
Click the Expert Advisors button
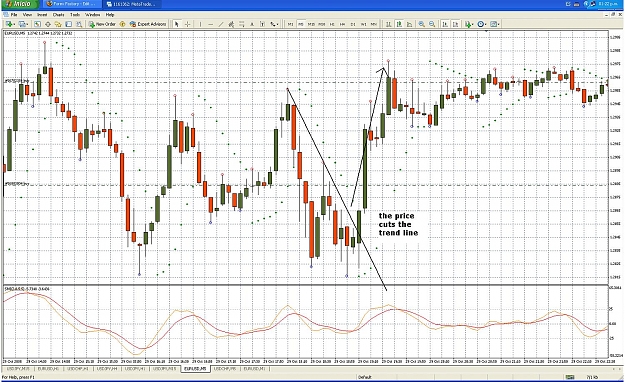tap(148, 24)
